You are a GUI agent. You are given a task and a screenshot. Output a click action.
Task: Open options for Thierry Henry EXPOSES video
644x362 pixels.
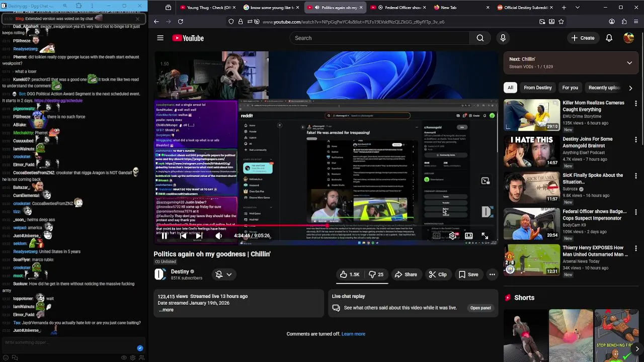point(636,248)
